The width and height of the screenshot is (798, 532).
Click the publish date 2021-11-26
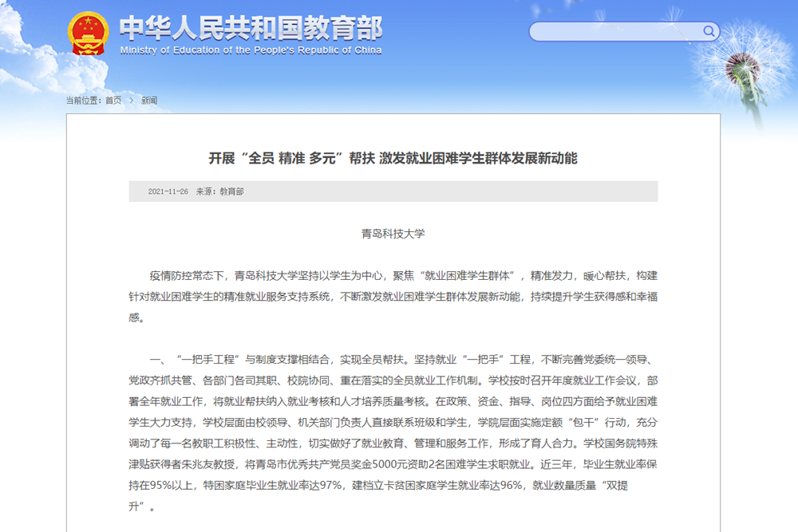tap(168, 192)
